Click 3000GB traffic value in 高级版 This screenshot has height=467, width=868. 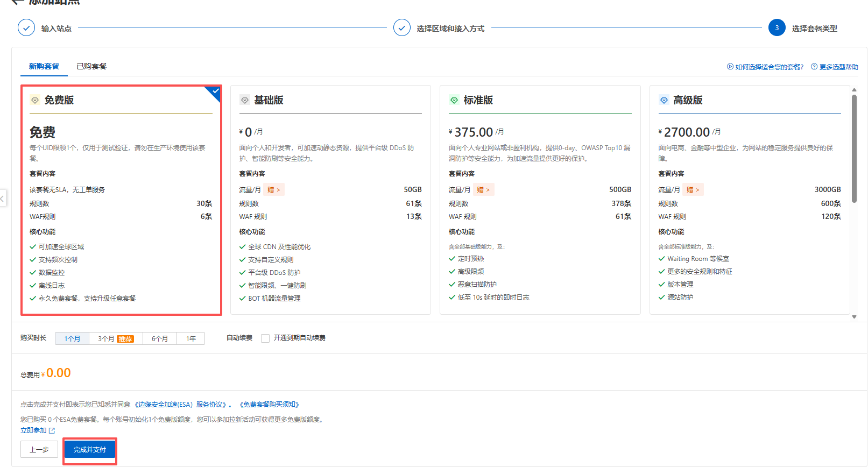click(828, 189)
